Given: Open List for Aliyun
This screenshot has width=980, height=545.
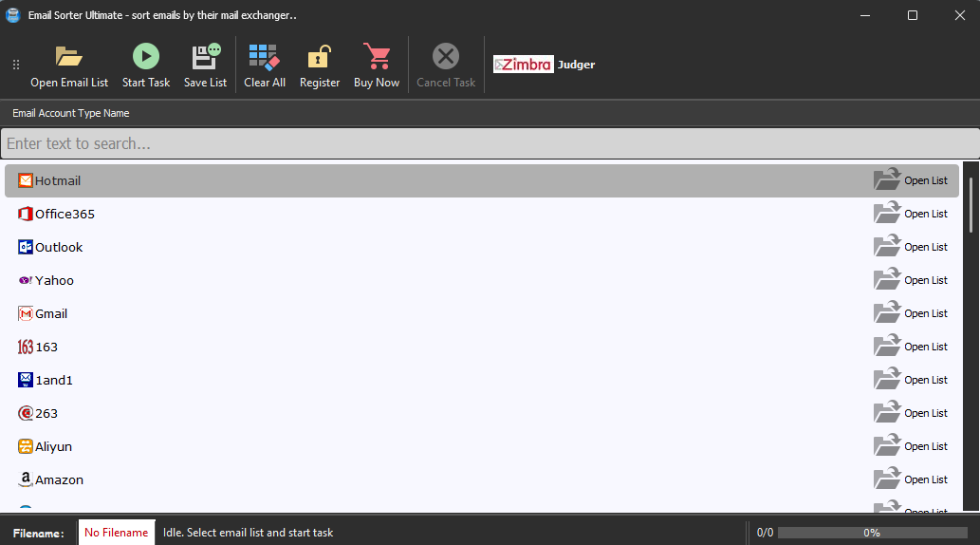Looking at the screenshot, I should (x=911, y=445).
